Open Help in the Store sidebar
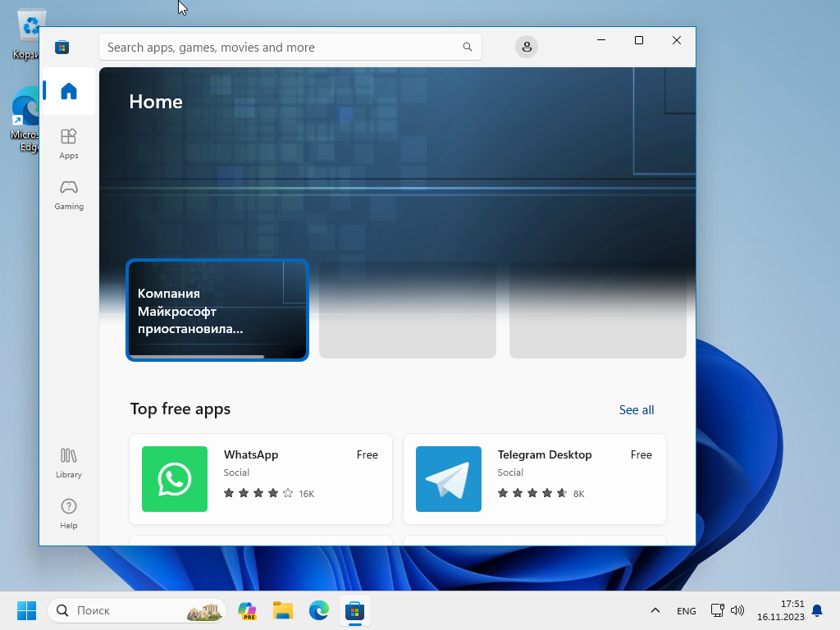This screenshot has width=840, height=630. pyautogui.click(x=69, y=514)
